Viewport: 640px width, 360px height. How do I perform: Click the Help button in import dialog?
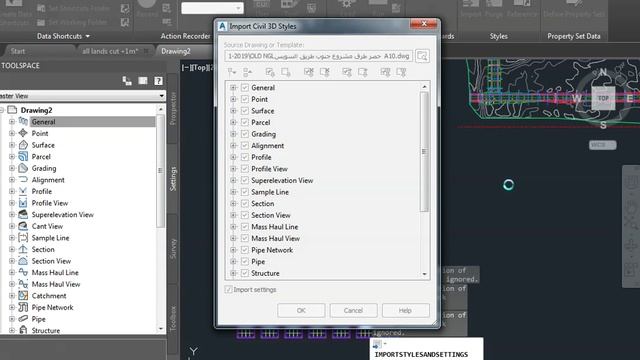[x=405, y=310]
